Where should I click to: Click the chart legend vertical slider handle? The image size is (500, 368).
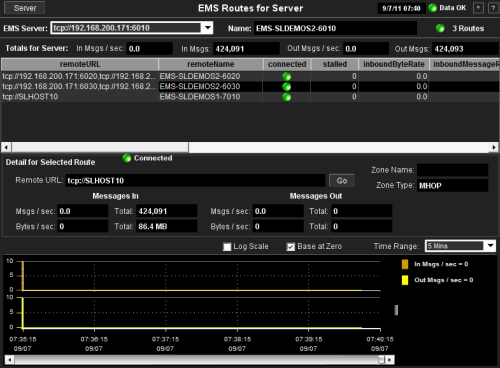click(396, 310)
